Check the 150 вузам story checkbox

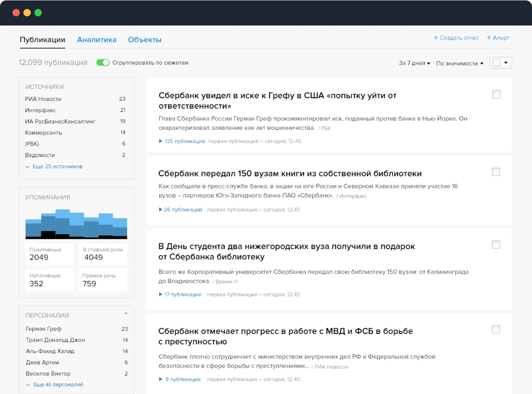pyautogui.click(x=496, y=172)
